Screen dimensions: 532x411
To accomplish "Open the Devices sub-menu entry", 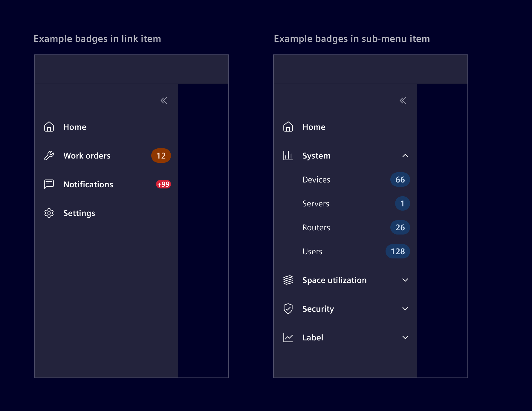I will (316, 179).
